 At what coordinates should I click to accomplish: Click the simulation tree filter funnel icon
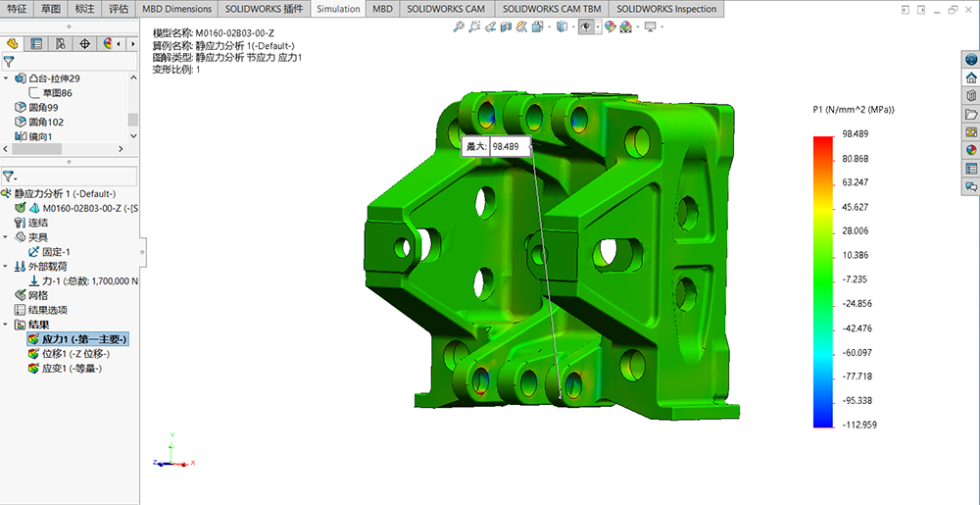9,177
